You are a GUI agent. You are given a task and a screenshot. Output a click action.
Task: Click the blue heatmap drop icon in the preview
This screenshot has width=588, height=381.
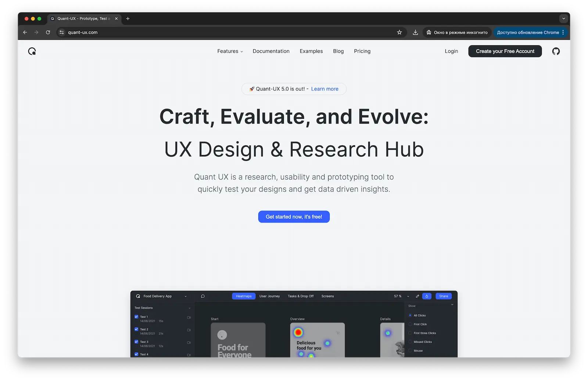[x=427, y=296]
